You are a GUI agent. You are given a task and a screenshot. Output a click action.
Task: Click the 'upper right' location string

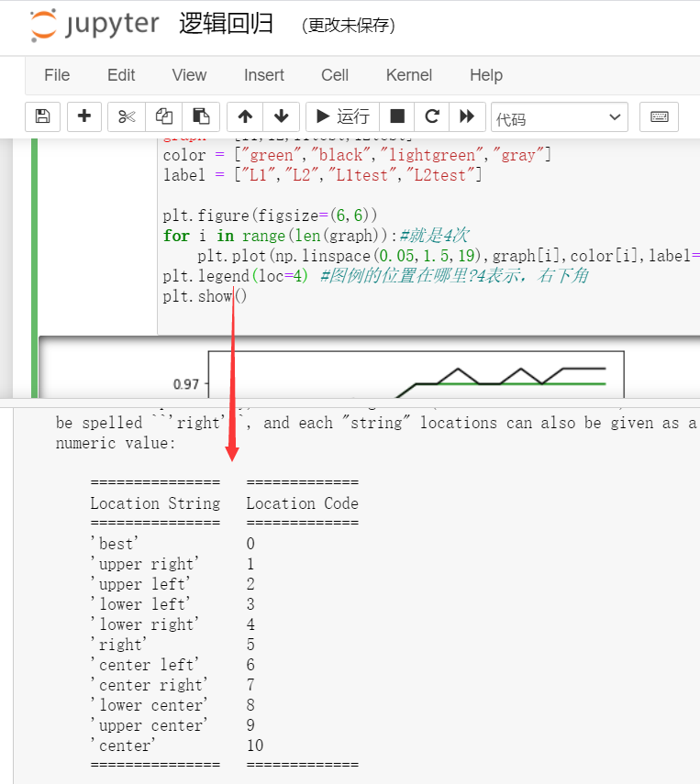(145, 564)
